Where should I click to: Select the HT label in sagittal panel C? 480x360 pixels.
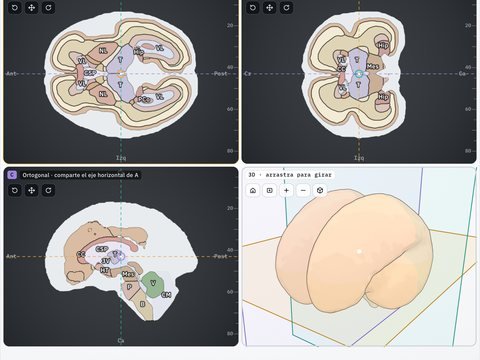coord(105,270)
